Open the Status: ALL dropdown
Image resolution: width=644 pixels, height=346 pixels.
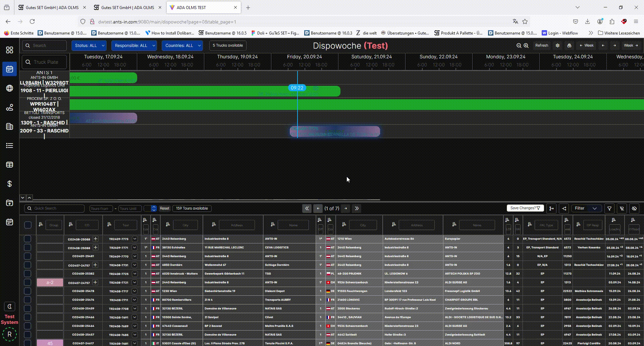[x=89, y=46]
